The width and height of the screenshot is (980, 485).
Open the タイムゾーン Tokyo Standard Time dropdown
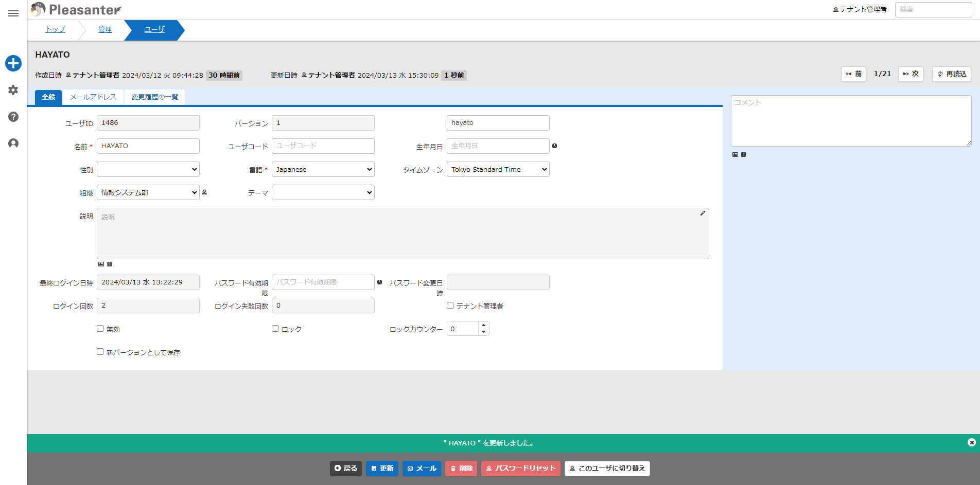tap(498, 169)
